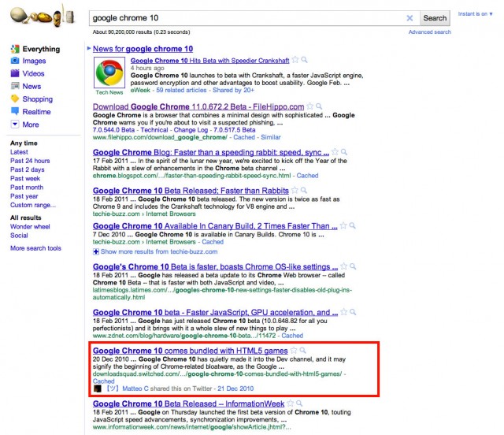Open the Instant is on dropdown
Image resolution: width=504 pixels, height=435 pixels.
pos(475,14)
